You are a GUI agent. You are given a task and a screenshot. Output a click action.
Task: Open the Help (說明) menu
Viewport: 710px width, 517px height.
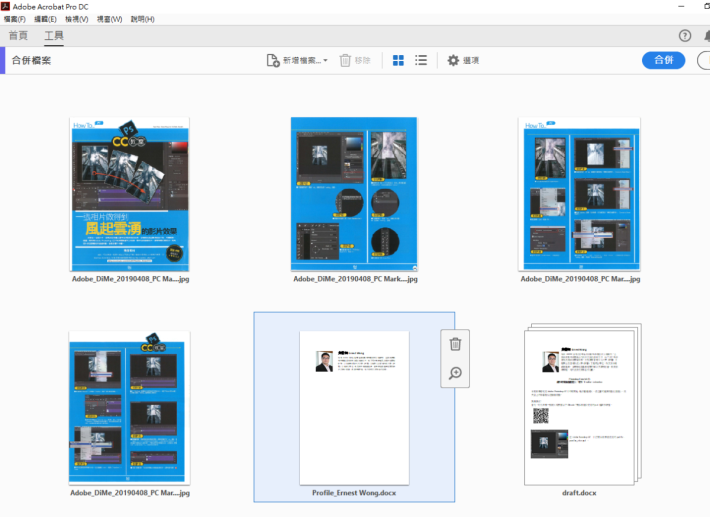pos(142,19)
